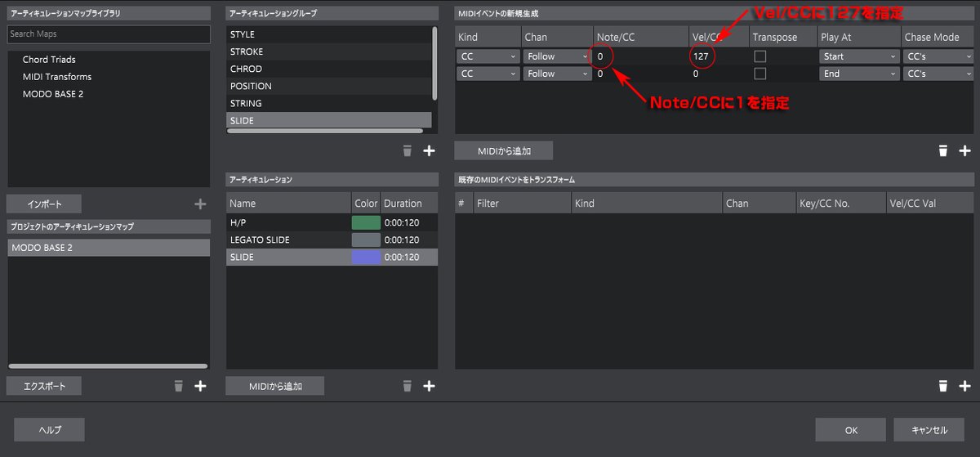Delete the generated MIDI event
This screenshot has width=980, height=457.
[x=943, y=150]
